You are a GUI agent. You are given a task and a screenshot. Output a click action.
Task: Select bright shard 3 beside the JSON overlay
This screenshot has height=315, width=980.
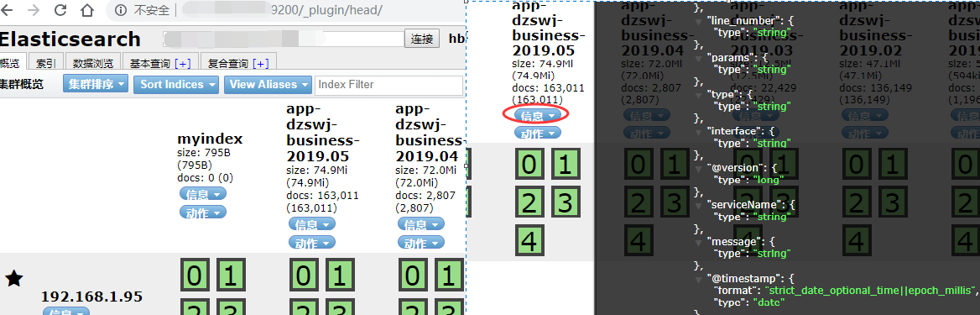566,202
